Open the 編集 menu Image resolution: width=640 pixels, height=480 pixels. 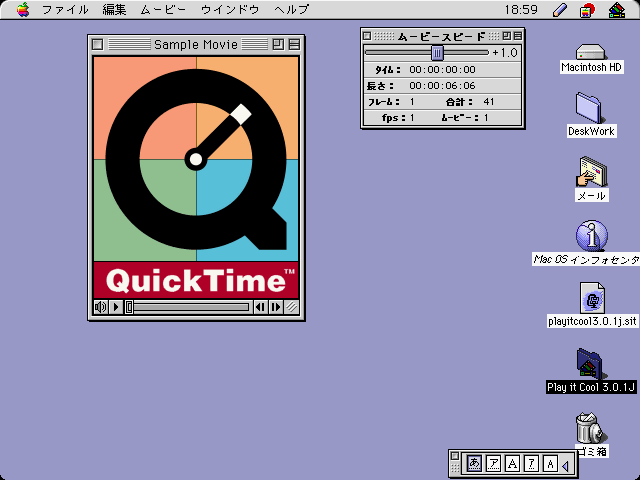tap(114, 9)
